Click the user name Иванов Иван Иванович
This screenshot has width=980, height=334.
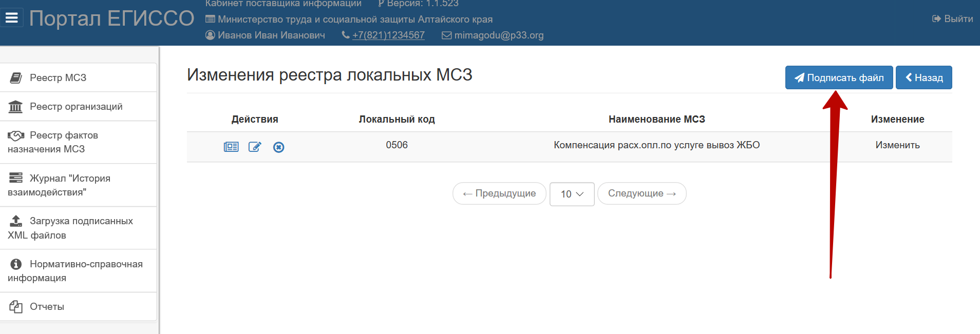(x=271, y=35)
